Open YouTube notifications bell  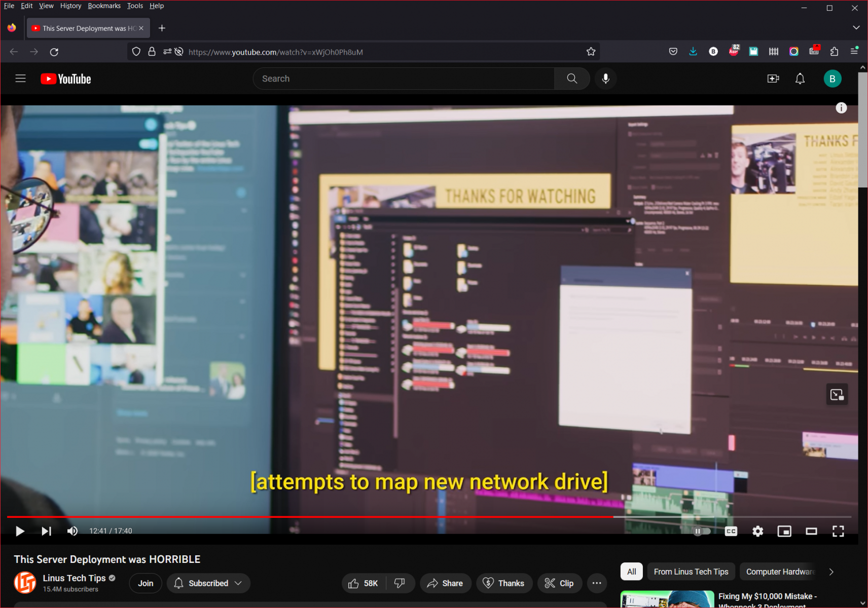click(800, 79)
